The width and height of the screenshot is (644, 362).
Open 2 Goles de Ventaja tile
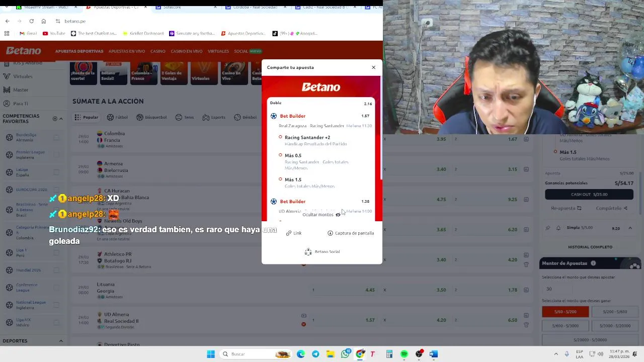tap(174, 73)
